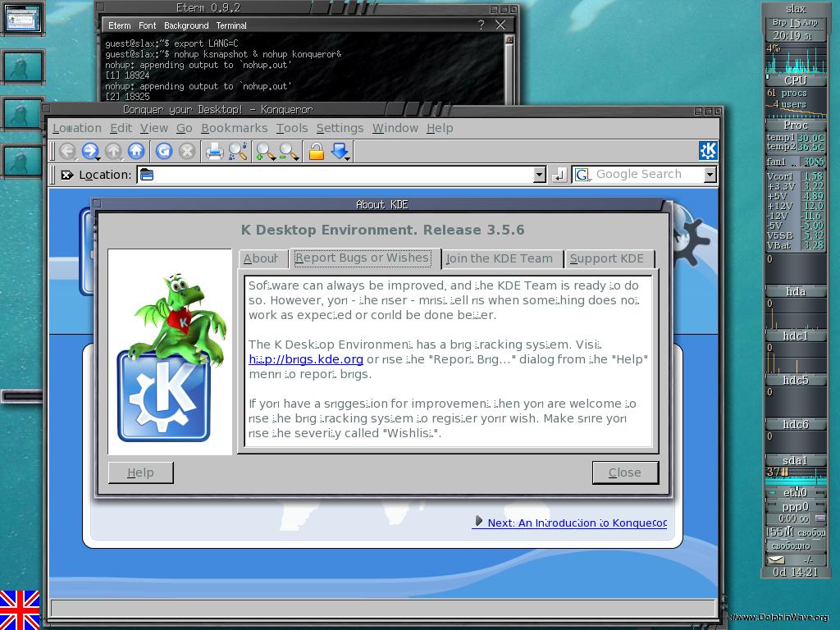Click the Zoom In magnifier icon
This screenshot has width=840, height=630.
(x=265, y=151)
